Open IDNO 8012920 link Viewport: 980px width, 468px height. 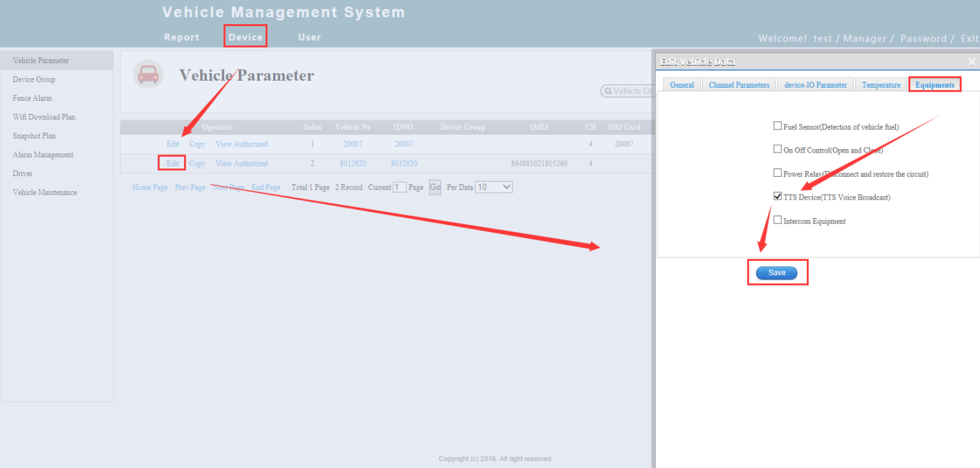pos(404,164)
